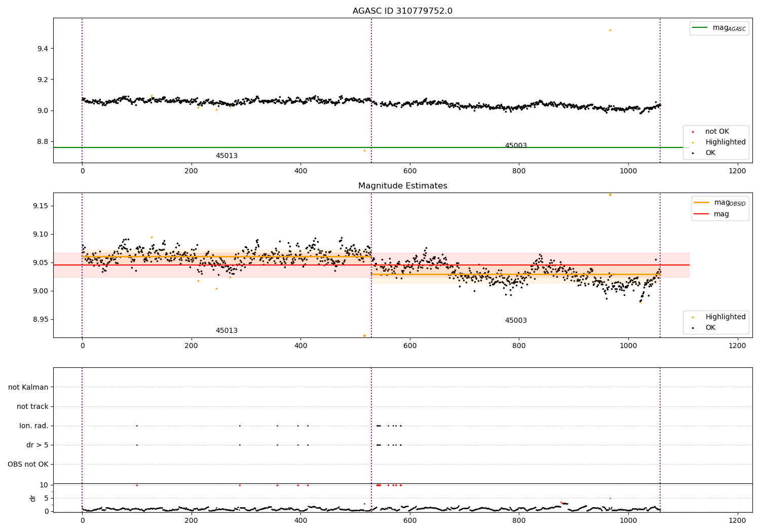Click the 5 tick on the dr axis
760x532 pixels.
pyautogui.click(x=46, y=498)
